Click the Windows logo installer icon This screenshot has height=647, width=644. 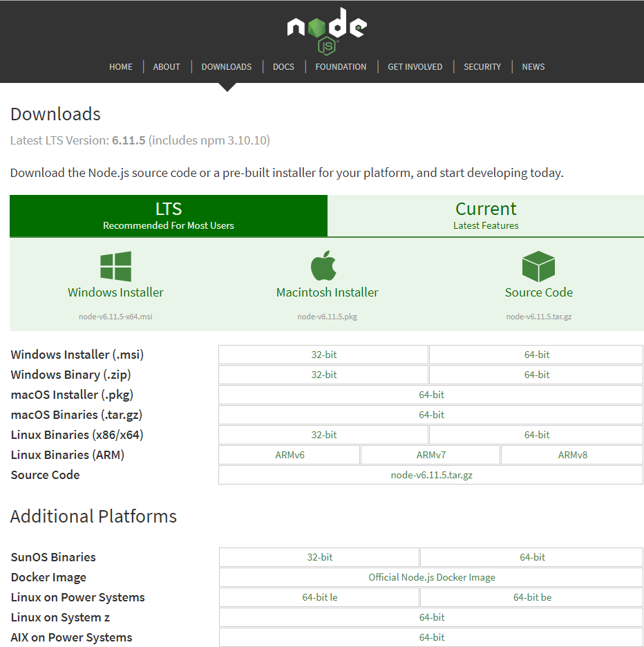(x=116, y=267)
